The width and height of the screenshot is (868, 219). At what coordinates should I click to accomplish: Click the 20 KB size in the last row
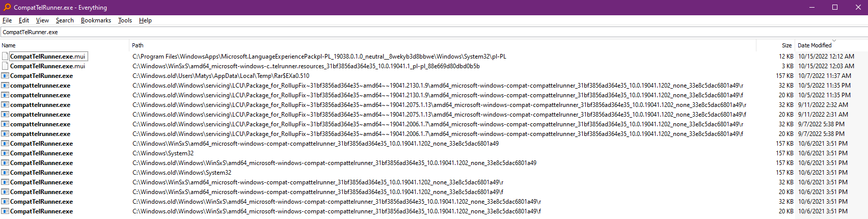click(786, 211)
